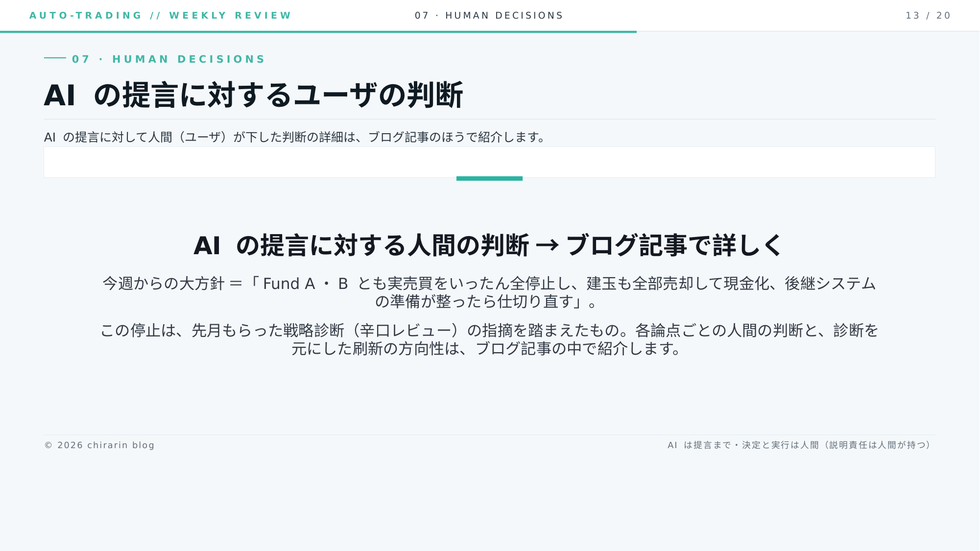Click the slide counter 13 / 20
This screenshot has height=551, width=980.
click(928, 15)
